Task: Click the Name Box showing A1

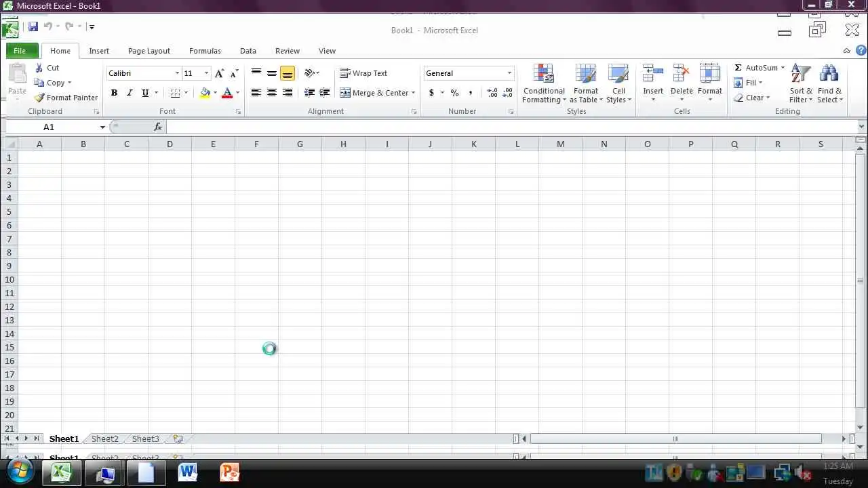Action: tap(53, 127)
